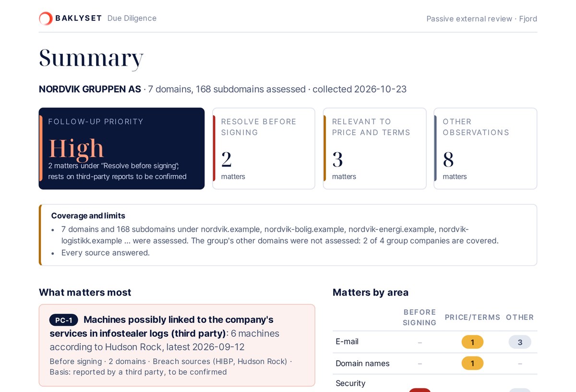Screen dimensions: 576x392
Task: Click the Every source answered bullet
Action: click(106, 252)
